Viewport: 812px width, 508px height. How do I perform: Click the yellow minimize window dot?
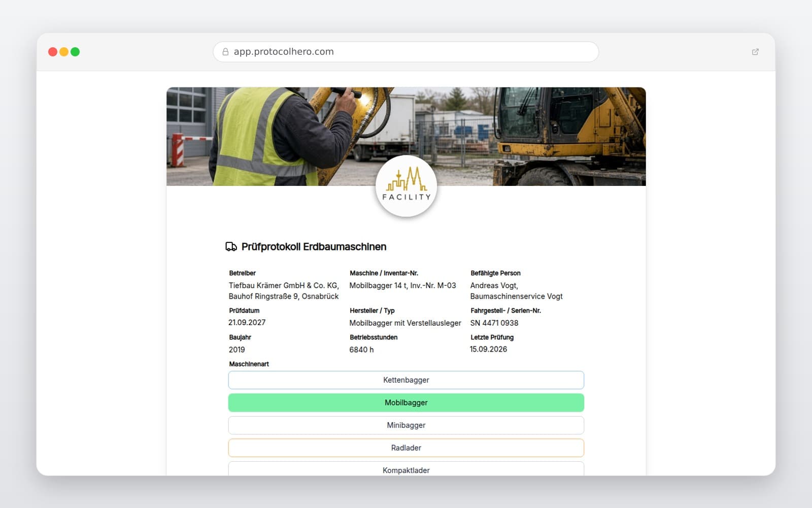tap(64, 52)
